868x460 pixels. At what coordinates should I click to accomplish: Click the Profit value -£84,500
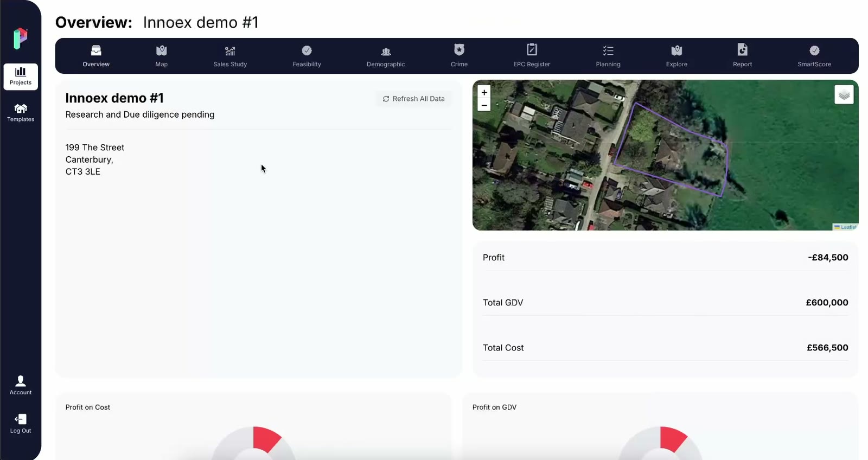coord(828,258)
